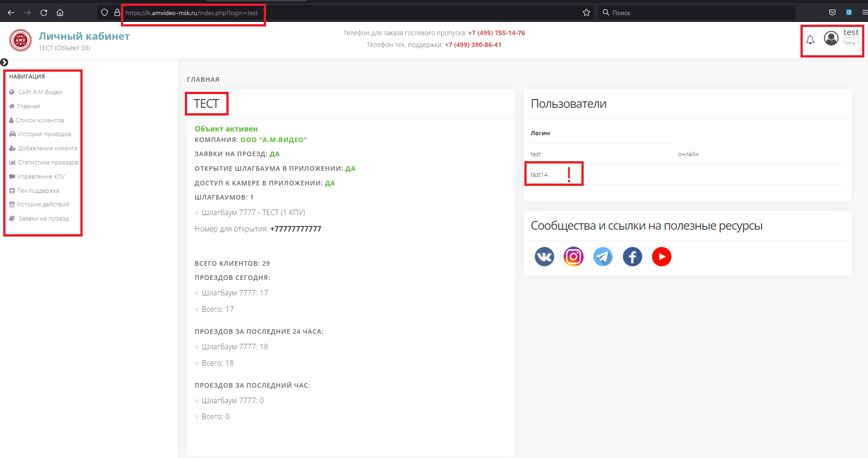Click the Личный кабинет header title
Viewport: 868px width, 458px height.
[x=84, y=36]
